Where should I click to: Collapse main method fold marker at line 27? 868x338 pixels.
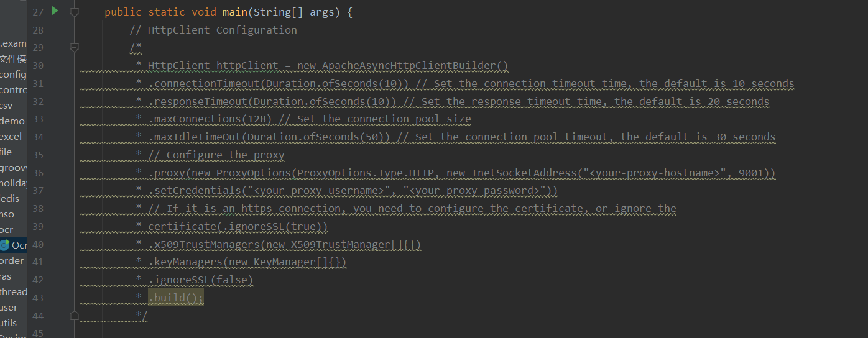tap(75, 12)
